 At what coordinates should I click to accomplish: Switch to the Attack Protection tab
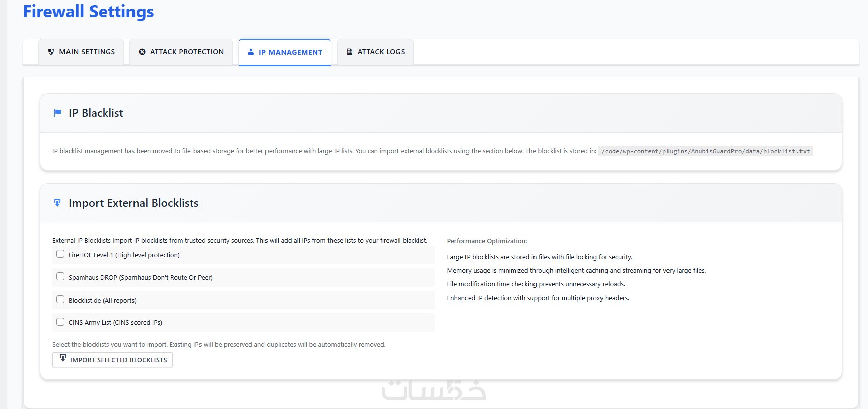181,52
